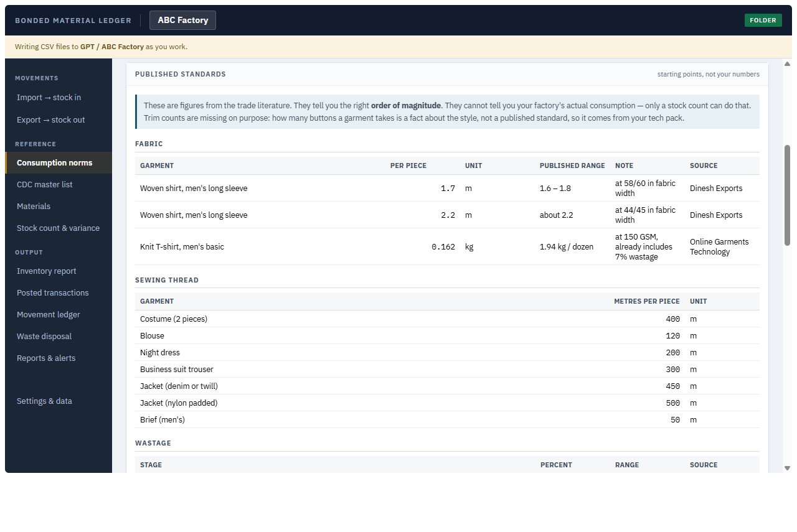Image resolution: width=797 pixels, height=532 pixels.
Task: Click the 'Night dress' garment row
Action: (447, 353)
